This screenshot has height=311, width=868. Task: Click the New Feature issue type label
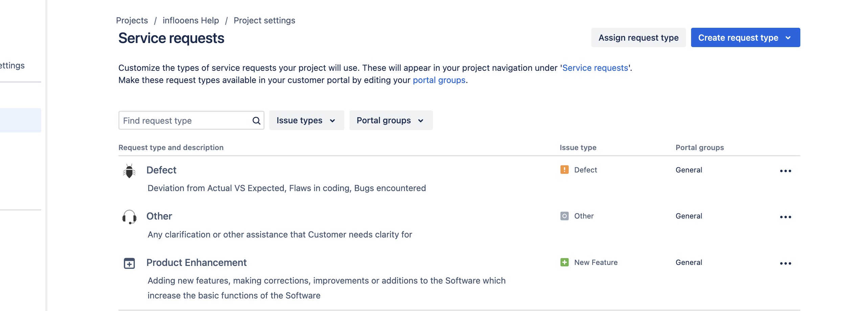click(596, 262)
